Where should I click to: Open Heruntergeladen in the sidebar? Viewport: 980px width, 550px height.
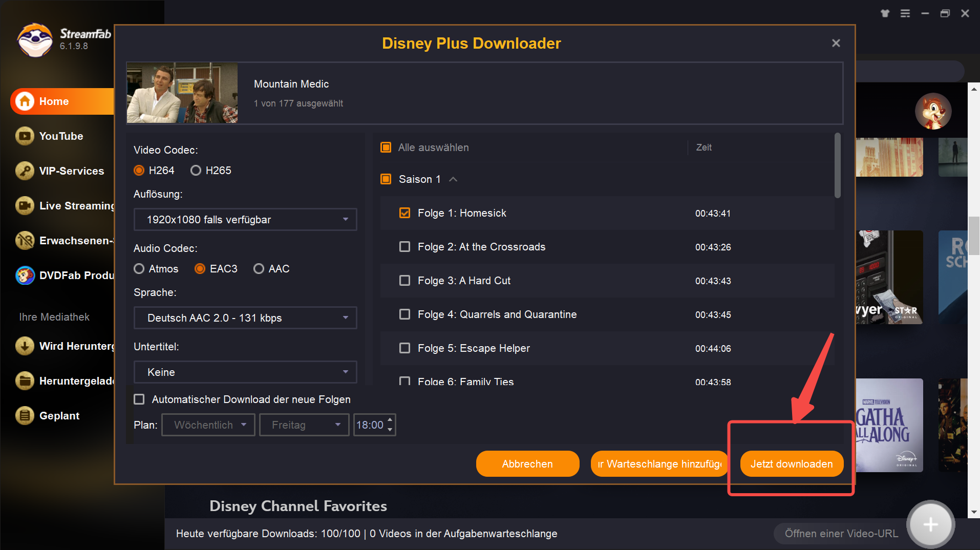click(77, 381)
